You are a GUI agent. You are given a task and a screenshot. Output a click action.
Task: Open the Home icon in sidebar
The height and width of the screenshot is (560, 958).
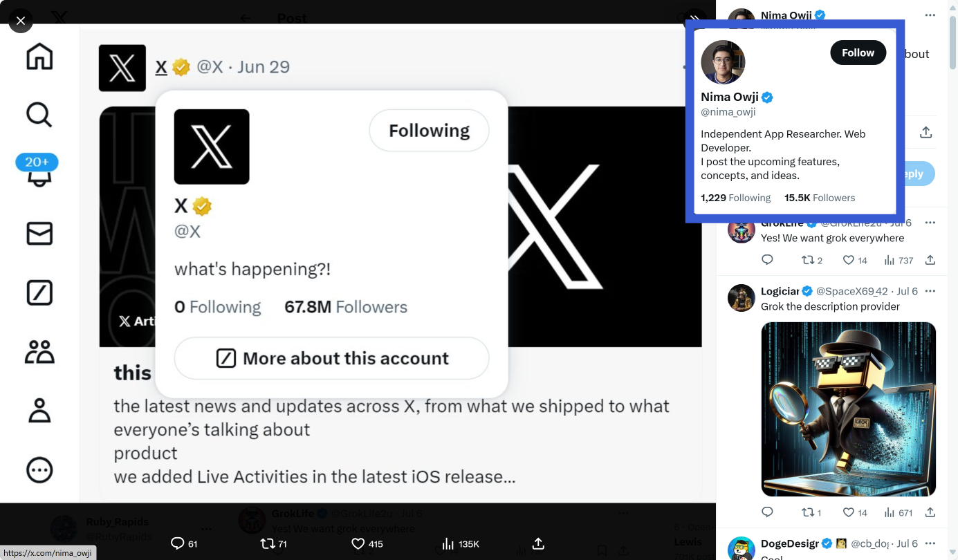[39, 57]
